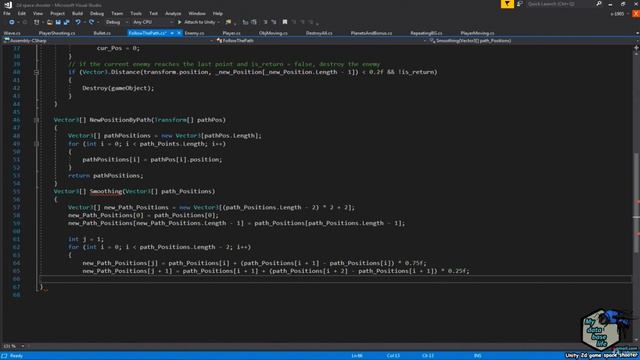Click the green play arrow next to Attach to Unity
Screen dimensions: 640x360
180,22
